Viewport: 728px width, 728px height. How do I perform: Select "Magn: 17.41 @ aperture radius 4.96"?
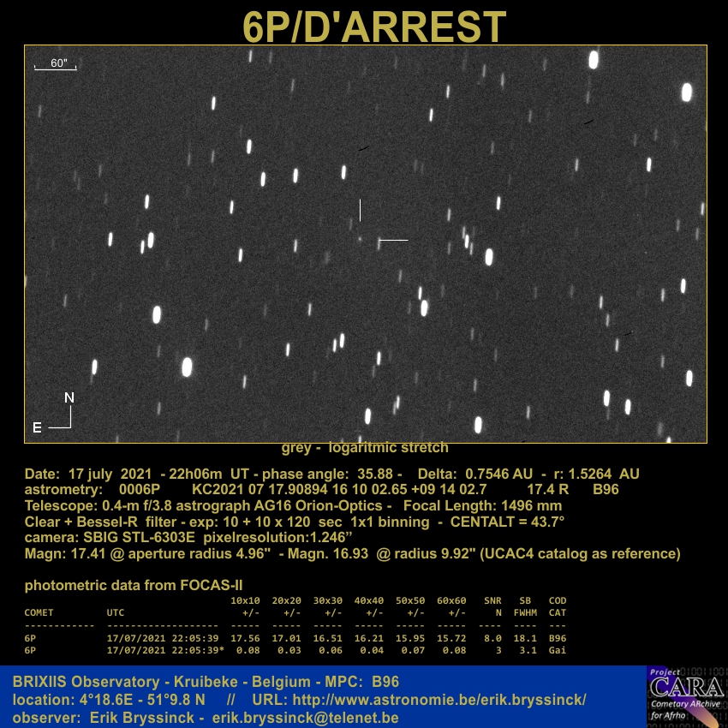pos(147,554)
